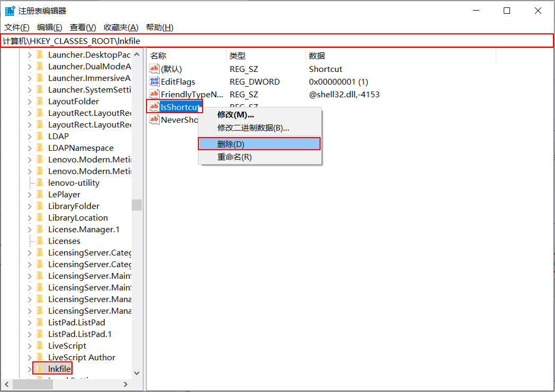Viewport: 555px width, 392px height.
Task: Click the FriendlyTypeName string value icon
Action: click(154, 94)
